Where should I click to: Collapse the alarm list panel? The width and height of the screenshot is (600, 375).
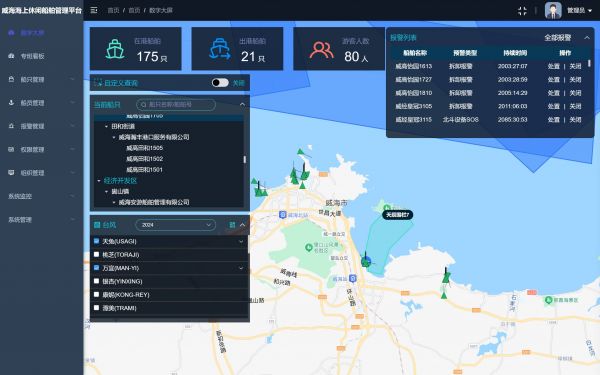[587, 38]
